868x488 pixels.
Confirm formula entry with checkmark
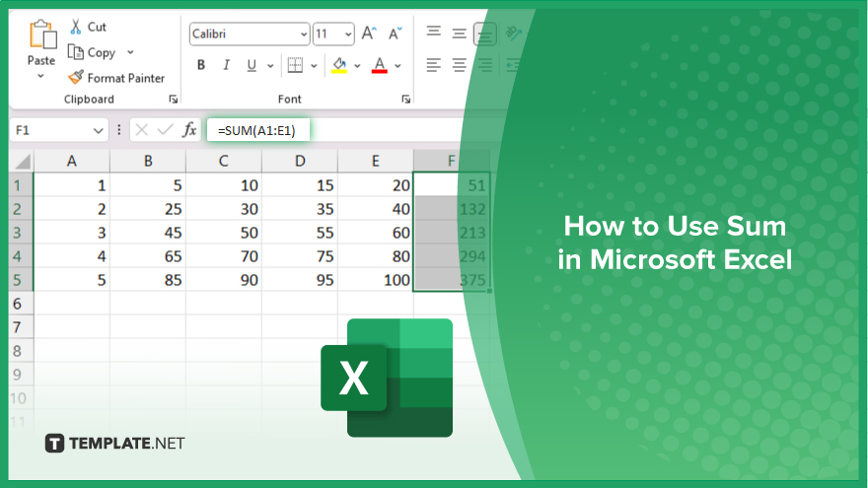(165, 130)
